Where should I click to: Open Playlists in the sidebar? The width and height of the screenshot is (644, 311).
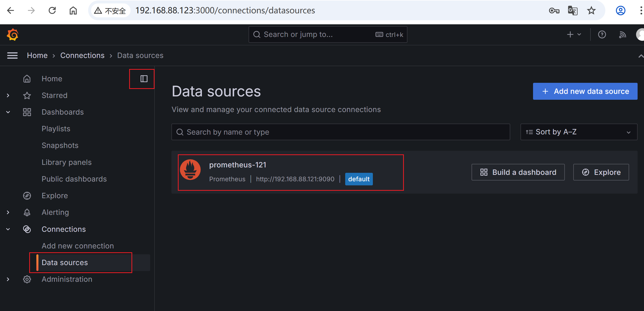tap(56, 129)
